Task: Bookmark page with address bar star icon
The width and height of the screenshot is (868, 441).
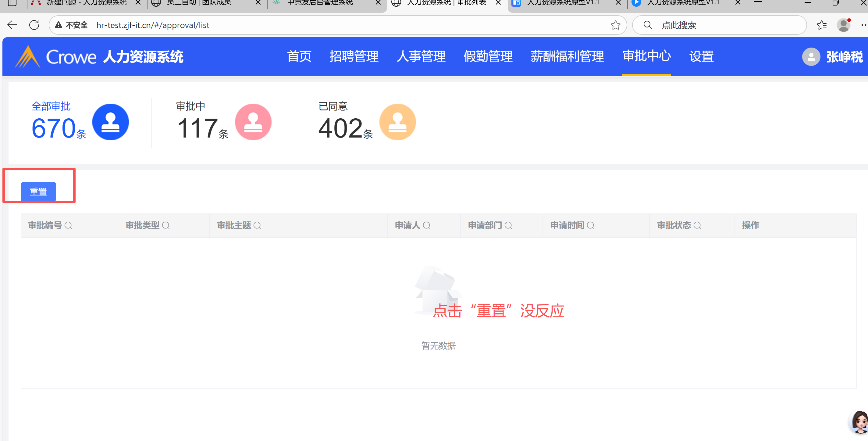Action: [615, 25]
